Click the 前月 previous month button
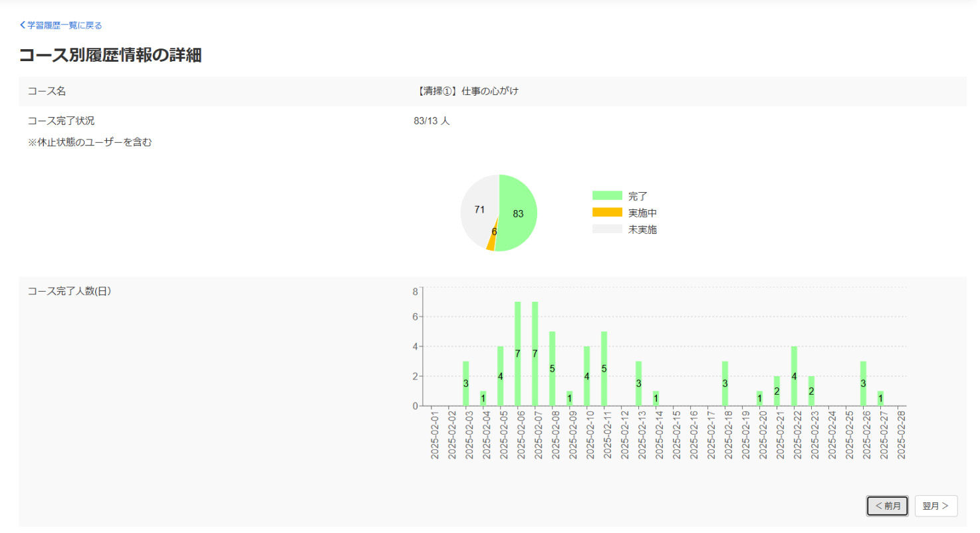The width and height of the screenshot is (980, 533). tap(888, 506)
